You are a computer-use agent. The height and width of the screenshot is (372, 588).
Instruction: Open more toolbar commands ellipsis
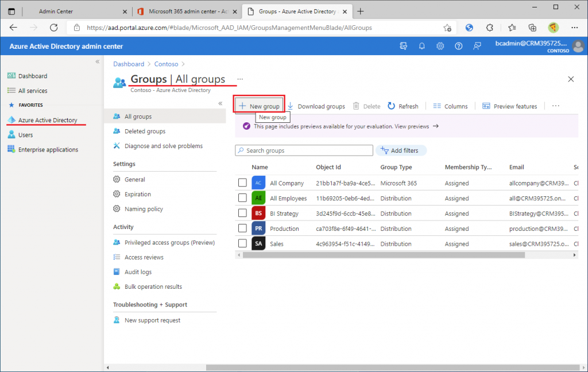(x=556, y=106)
